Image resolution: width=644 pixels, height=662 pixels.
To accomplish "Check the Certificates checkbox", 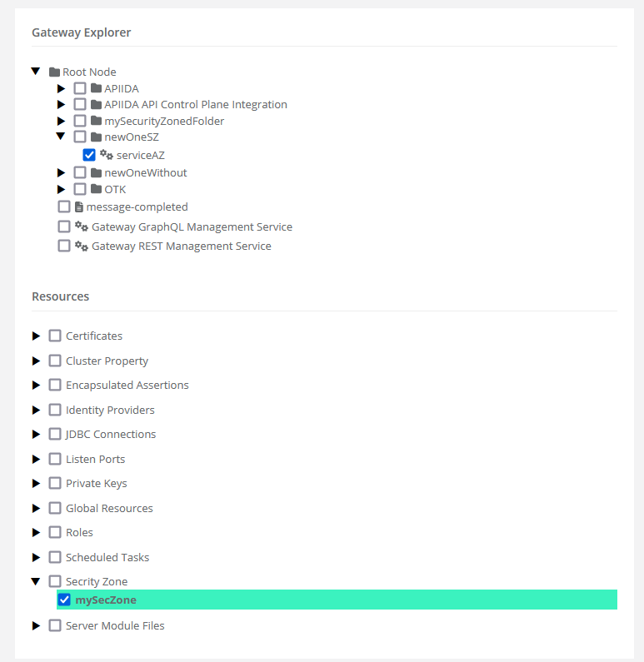I will coord(55,336).
